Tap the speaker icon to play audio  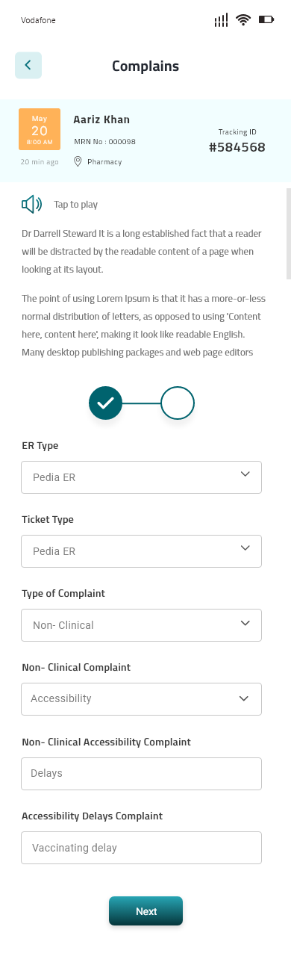click(x=32, y=204)
